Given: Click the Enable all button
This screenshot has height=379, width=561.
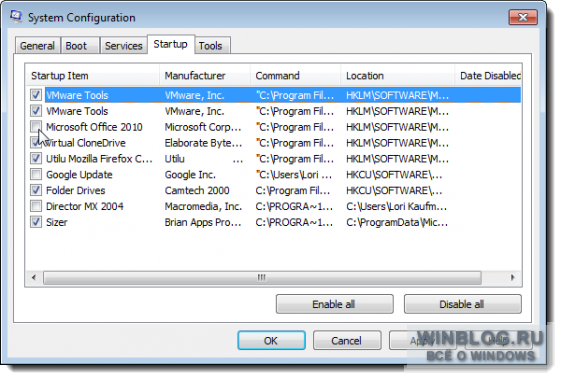Looking at the screenshot, I should pyautogui.click(x=334, y=304).
